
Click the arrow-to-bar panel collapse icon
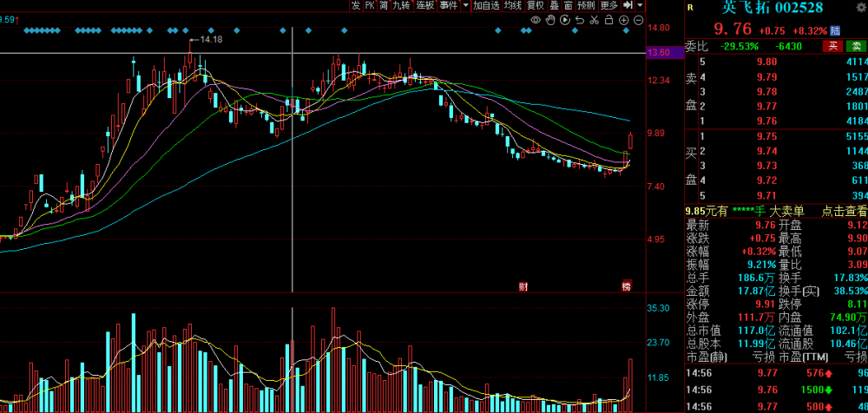tap(628, 5)
